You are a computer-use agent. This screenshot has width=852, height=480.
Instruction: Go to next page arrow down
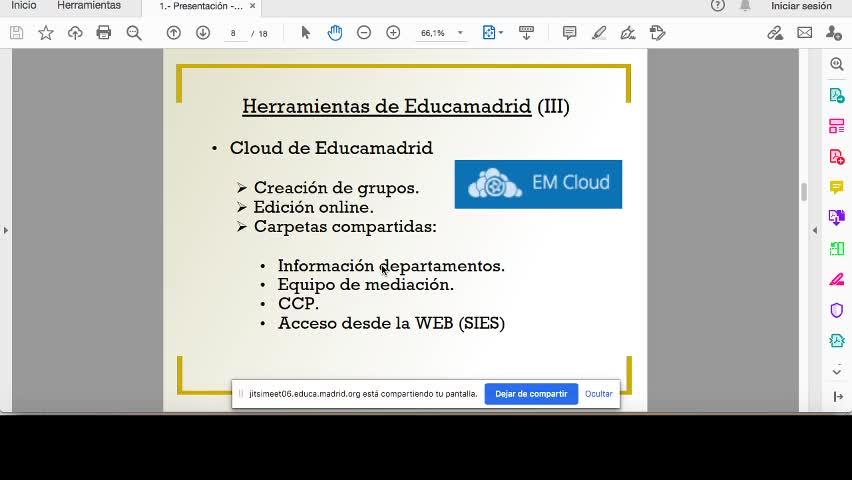[203, 33]
